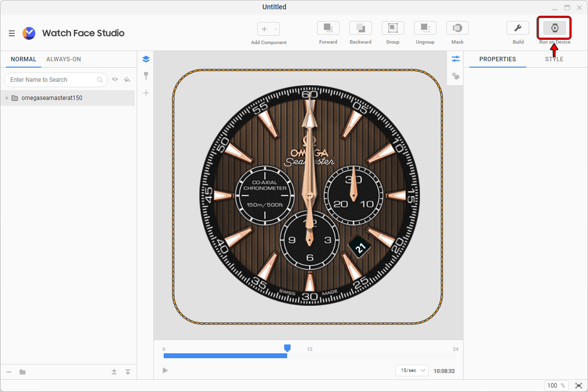
Task: Fit the canvas to screen
Action: point(579,386)
